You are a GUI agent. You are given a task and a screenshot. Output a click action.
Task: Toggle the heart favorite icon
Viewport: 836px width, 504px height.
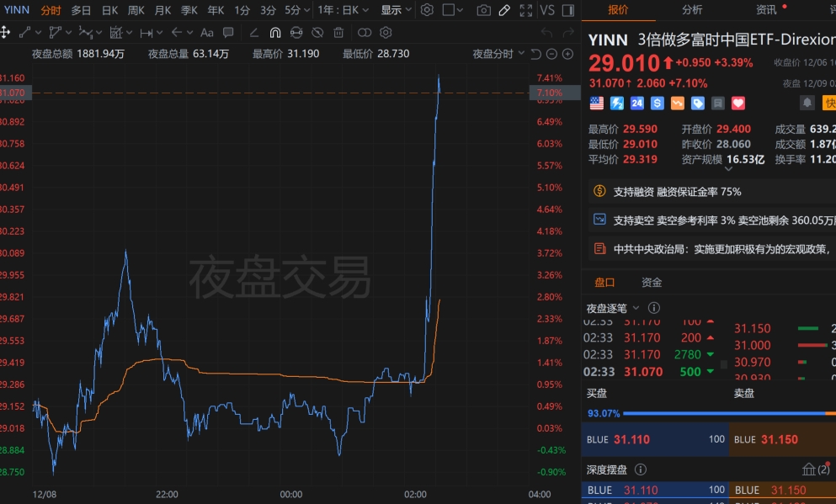click(x=737, y=103)
